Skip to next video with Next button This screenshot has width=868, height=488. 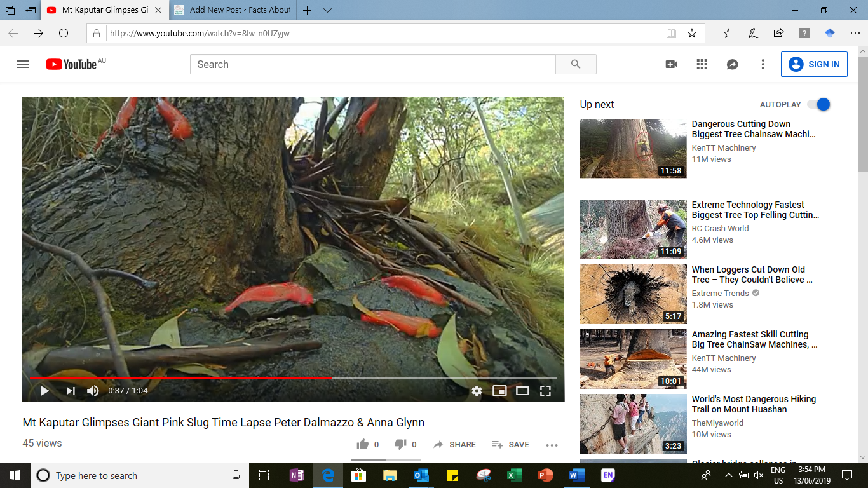pos(71,391)
